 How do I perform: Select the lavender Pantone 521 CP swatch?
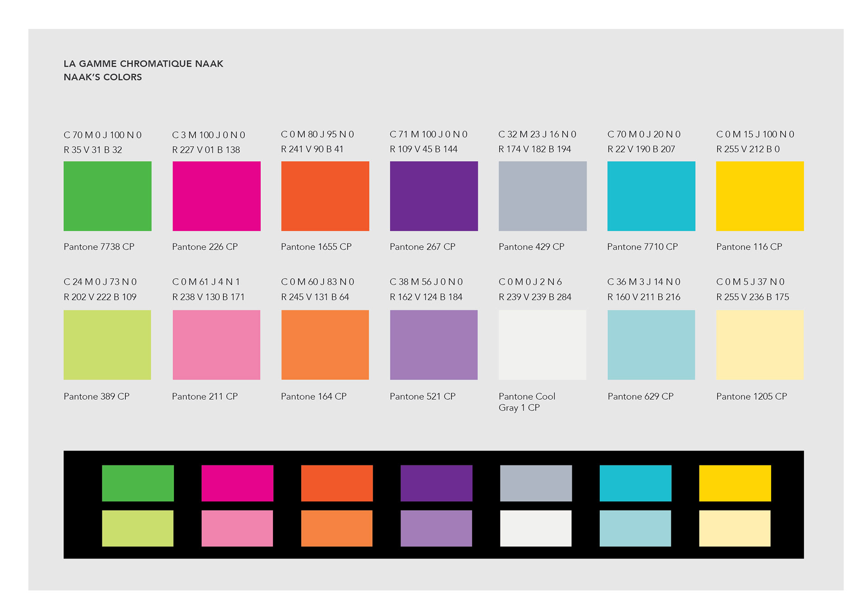[434, 345]
